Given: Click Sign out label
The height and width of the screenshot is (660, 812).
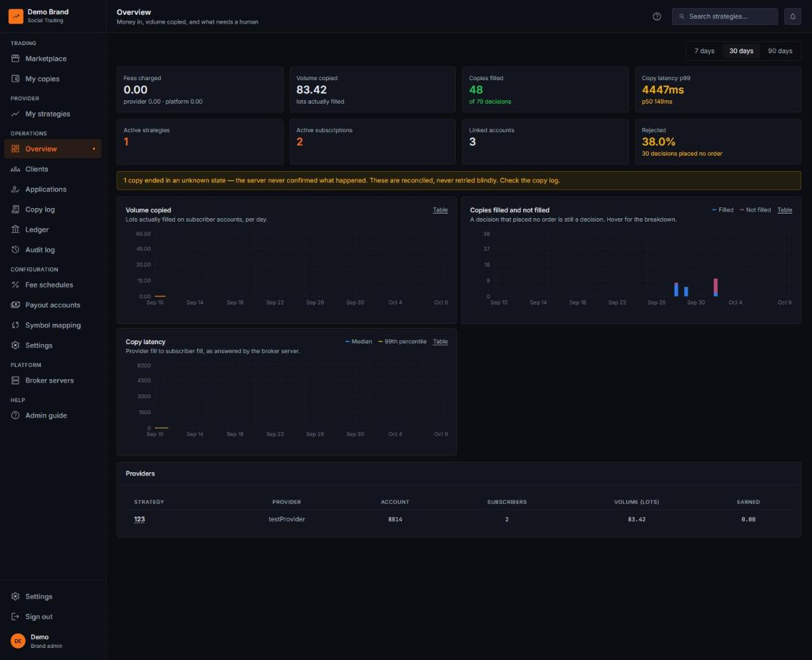Looking at the screenshot, I should coord(39,617).
